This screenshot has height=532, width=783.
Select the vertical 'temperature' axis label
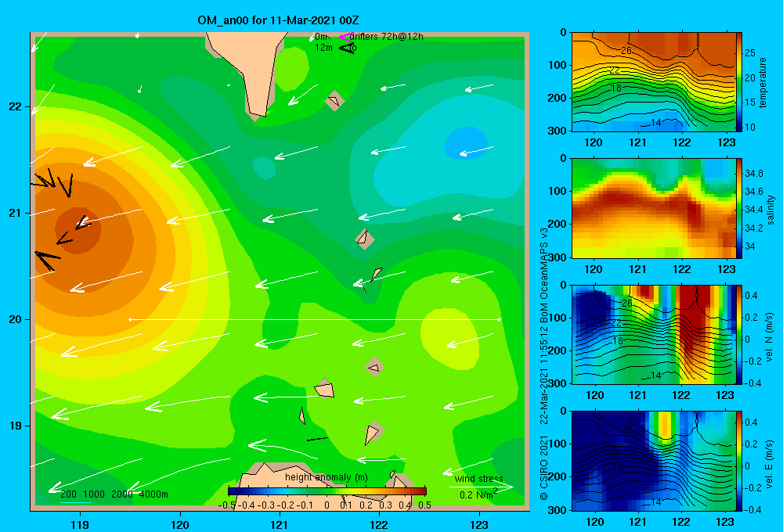point(763,82)
